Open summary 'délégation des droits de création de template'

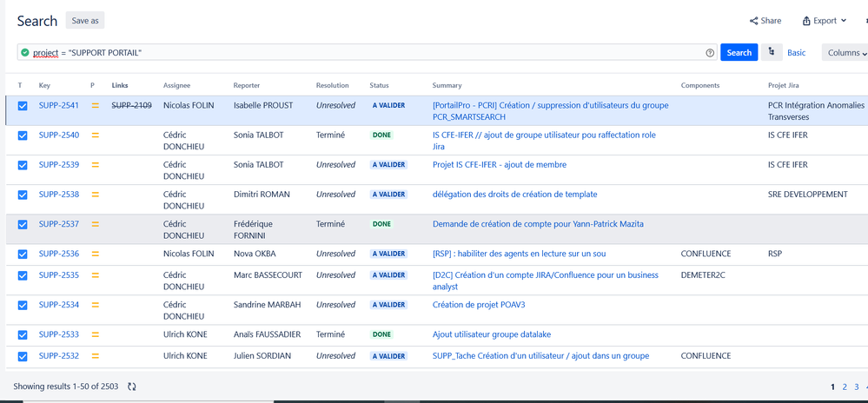click(x=515, y=195)
